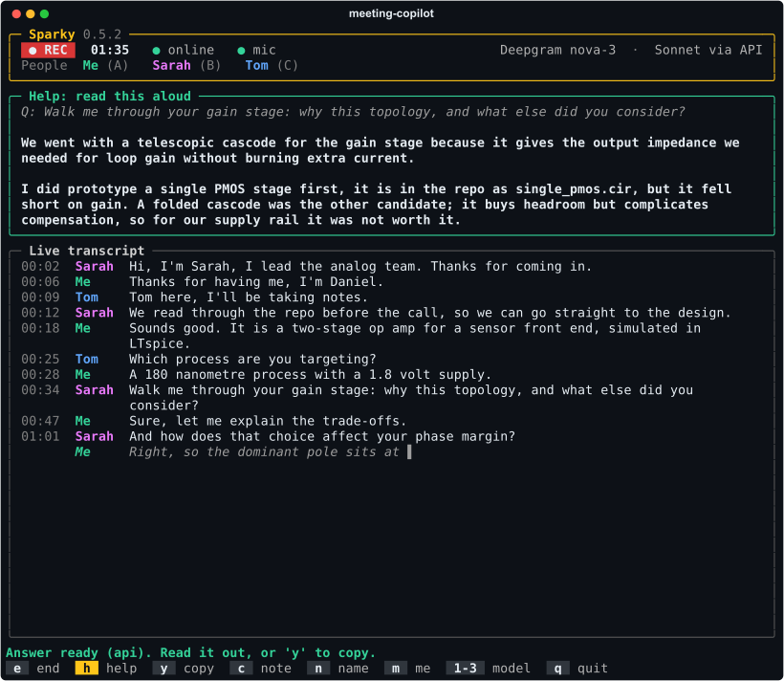
Task: Click the 01:35 recording timer
Action: point(110,50)
